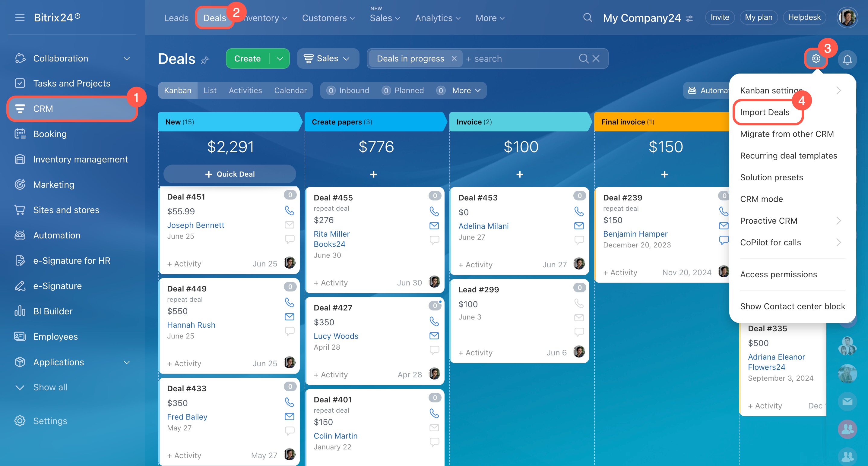
Task: Switch to the List view tab
Action: click(210, 90)
